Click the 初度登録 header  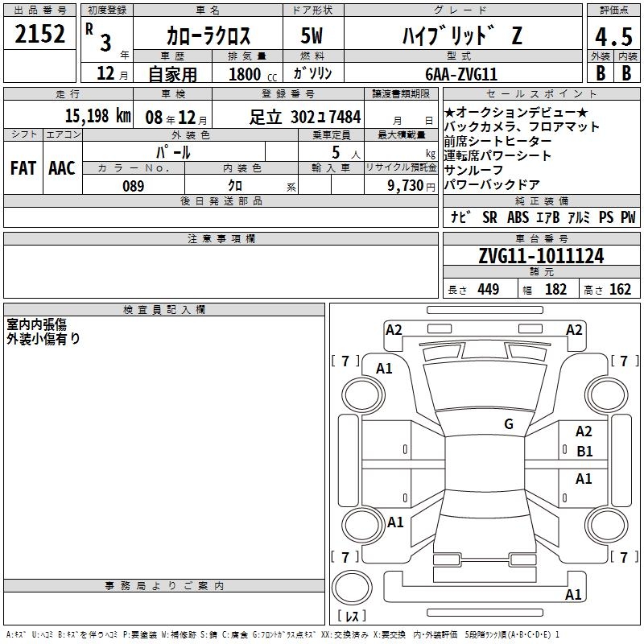coord(107,10)
